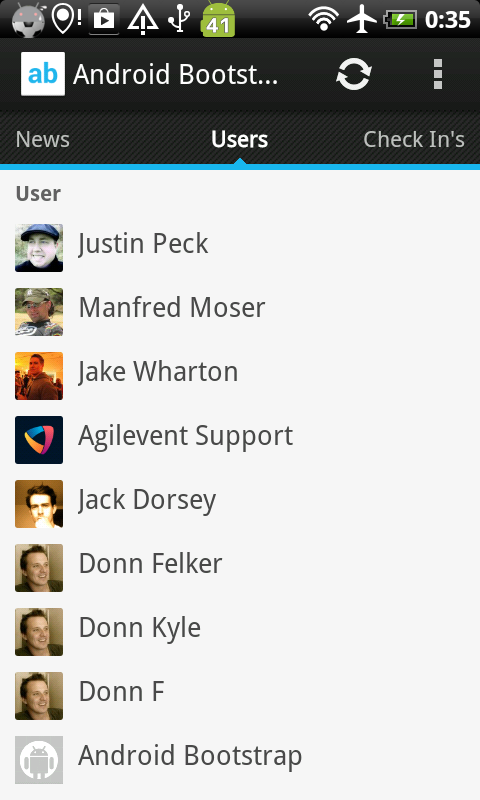Tap the battery charging indicator
The height and width of the screenshot is (800, 480).
click(400, 20)
